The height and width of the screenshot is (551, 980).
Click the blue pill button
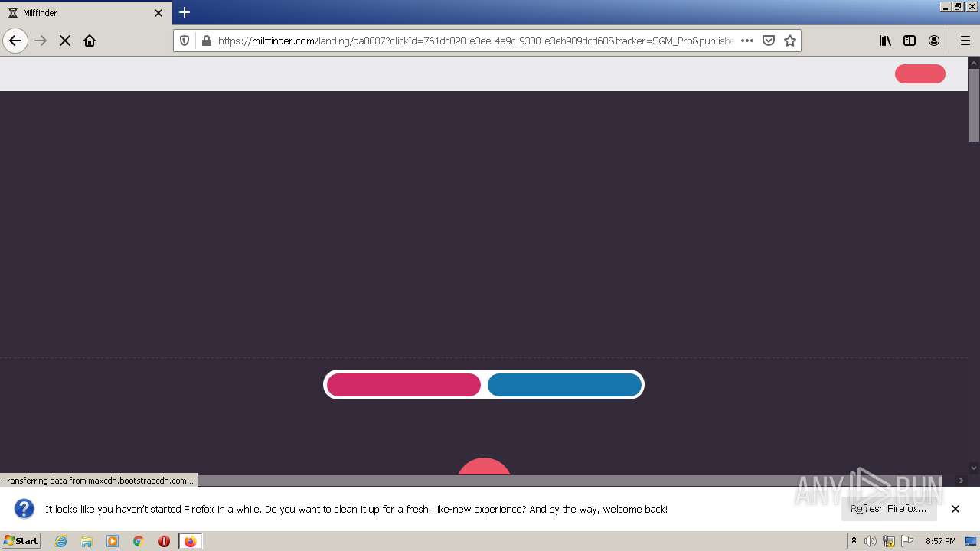(564, 385)
